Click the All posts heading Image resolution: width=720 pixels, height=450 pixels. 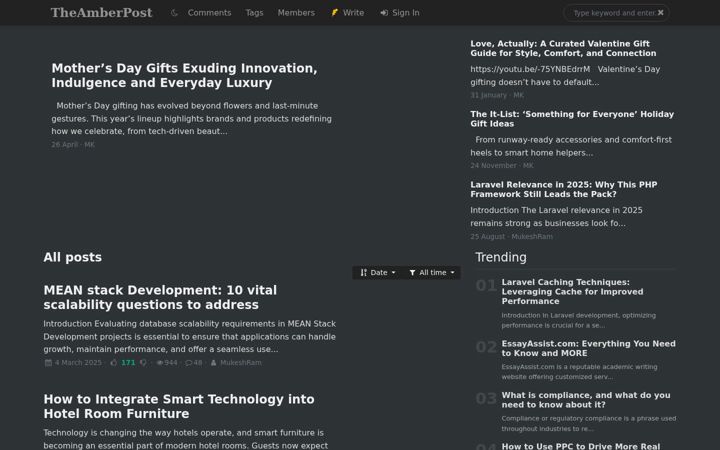coord(73,257)
